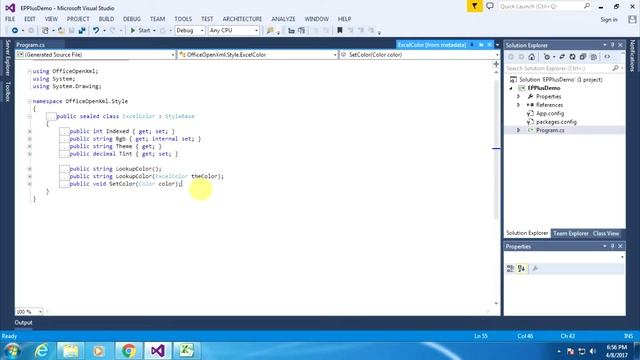Click the Alphabetical sort icon in Properties
This screenshot has height=360, width=640.
pos(521,268)
